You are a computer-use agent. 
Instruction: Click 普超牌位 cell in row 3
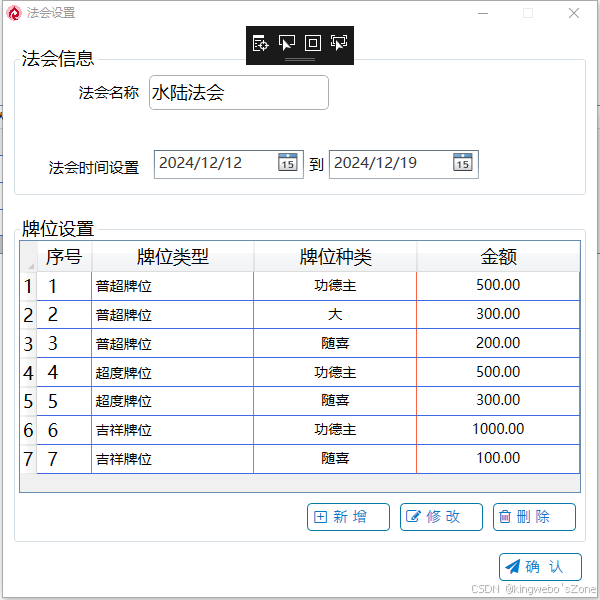(x=173, y=344)
